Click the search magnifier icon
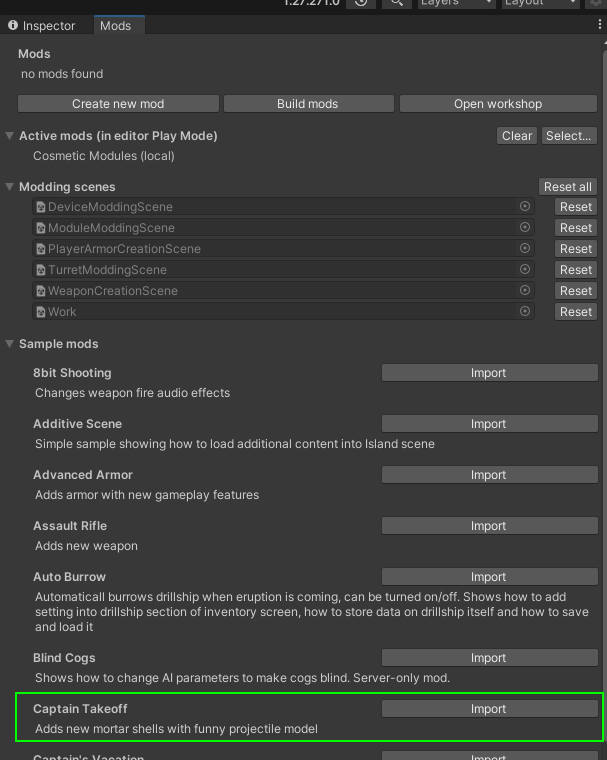This screenshot has height=760, width=607. point(397,3)
